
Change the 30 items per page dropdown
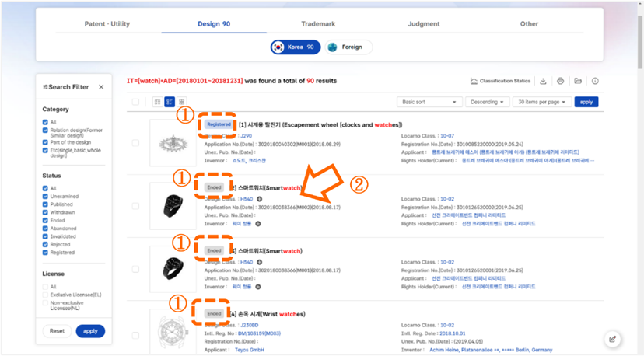542,102
